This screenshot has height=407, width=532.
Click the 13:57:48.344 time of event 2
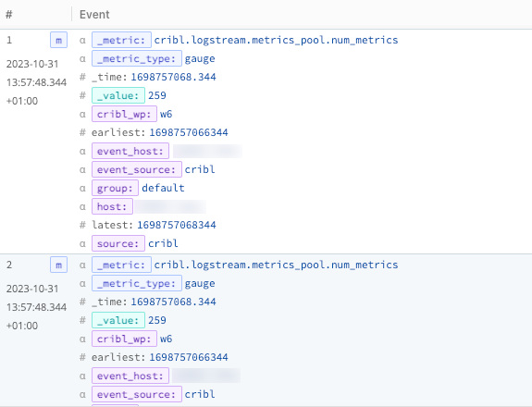point(36,307)
